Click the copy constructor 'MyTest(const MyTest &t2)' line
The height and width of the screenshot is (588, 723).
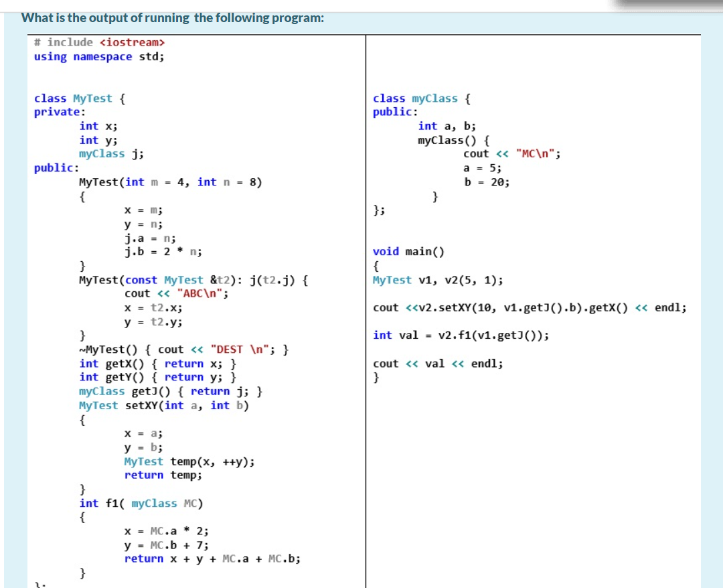click(x=193, y=281)
